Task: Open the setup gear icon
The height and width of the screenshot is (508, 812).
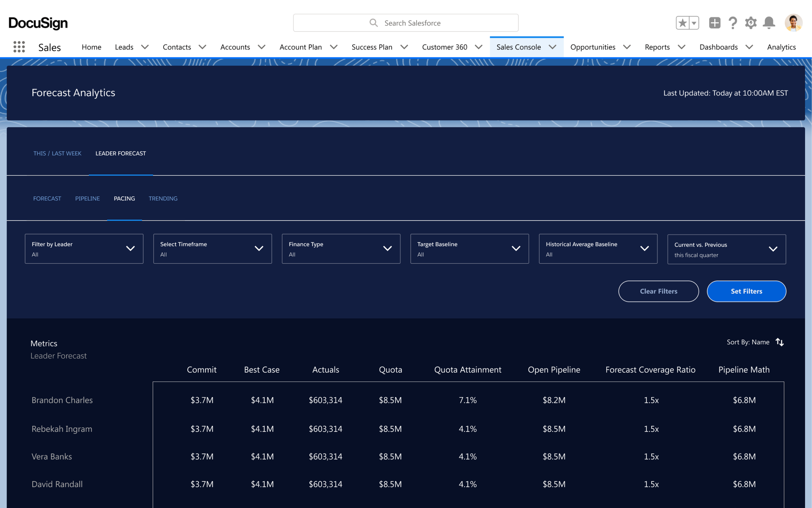Action: (751, 23)
